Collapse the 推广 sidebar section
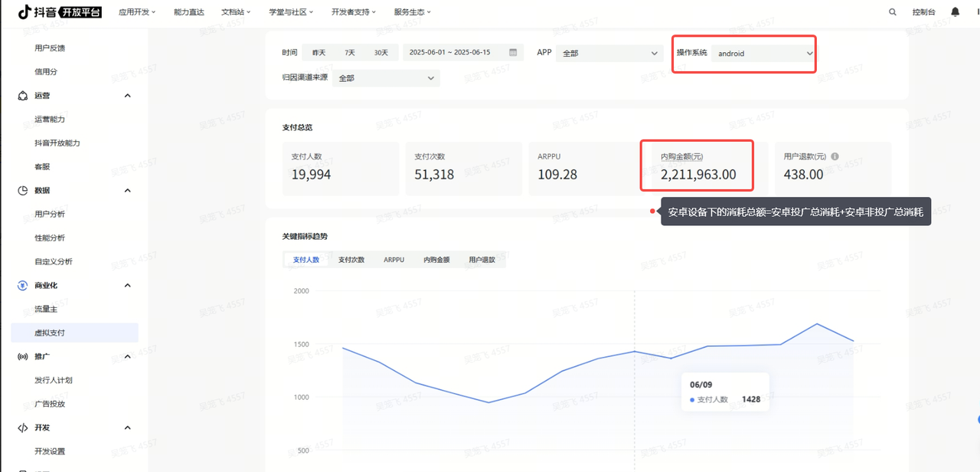980x472 pixels. (x=127, y=356)
